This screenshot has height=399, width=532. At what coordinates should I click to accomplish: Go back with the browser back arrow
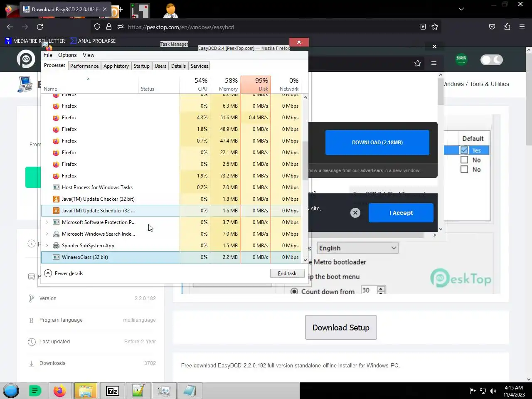pos(10,27)
